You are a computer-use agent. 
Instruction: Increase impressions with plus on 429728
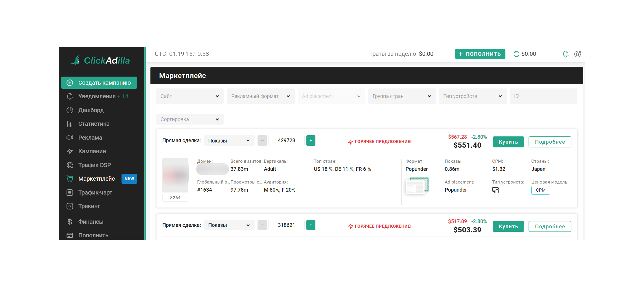click(311, 140)
